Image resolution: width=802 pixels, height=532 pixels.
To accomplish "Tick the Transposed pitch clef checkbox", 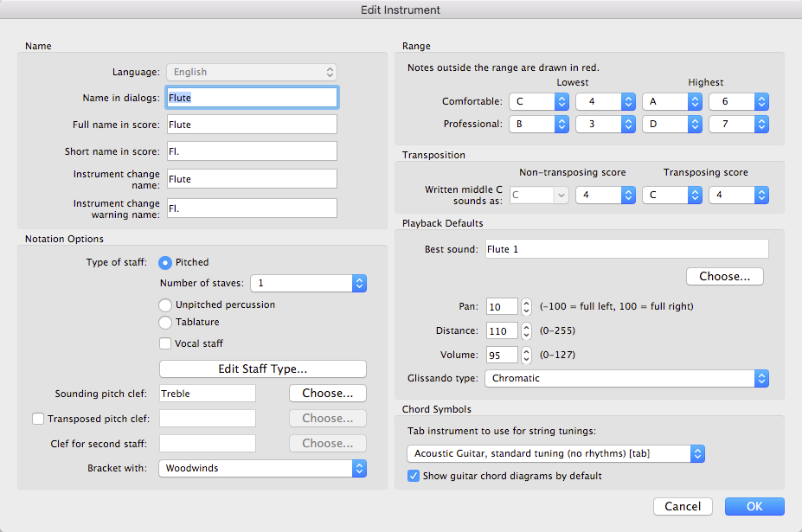I will 37,419.
